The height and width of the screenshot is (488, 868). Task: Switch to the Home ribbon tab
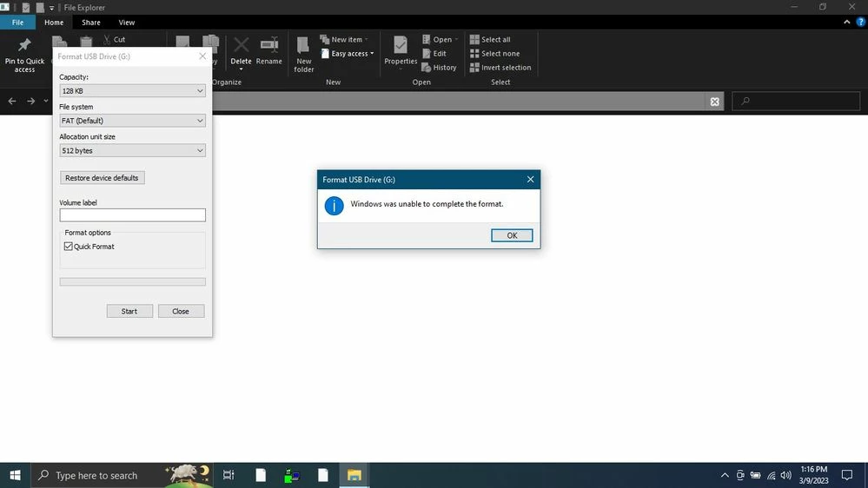(x=54, y=22)
